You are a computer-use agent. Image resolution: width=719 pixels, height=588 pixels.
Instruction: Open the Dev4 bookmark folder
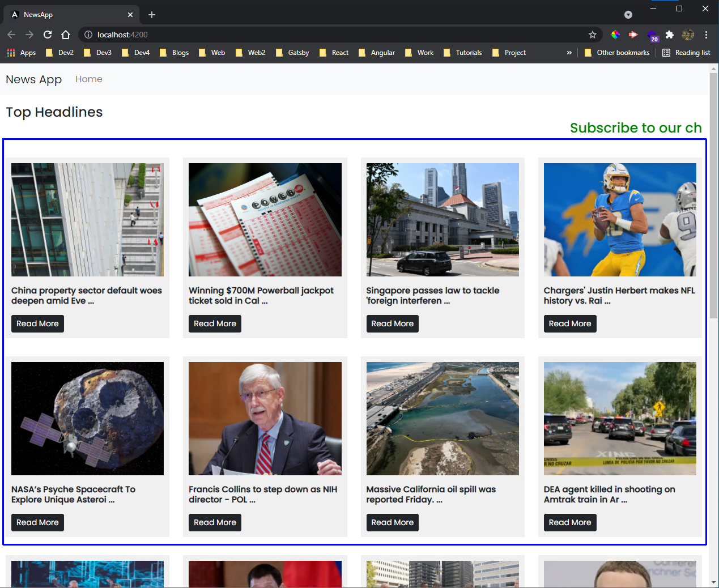136,53
